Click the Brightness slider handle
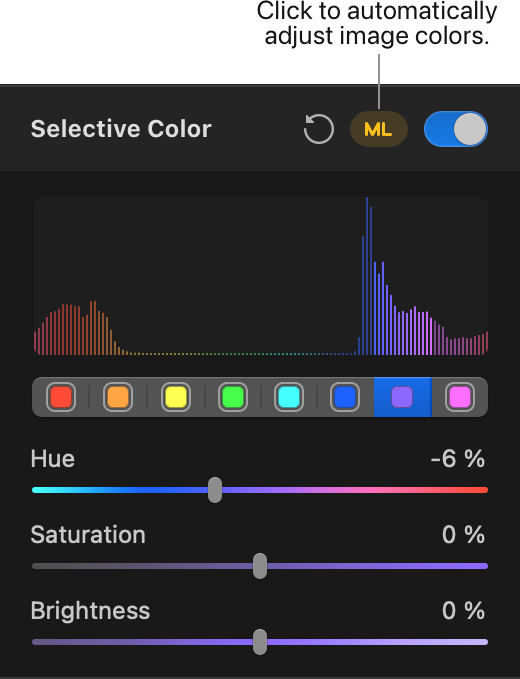520x679 pixels. coord(260,642)
